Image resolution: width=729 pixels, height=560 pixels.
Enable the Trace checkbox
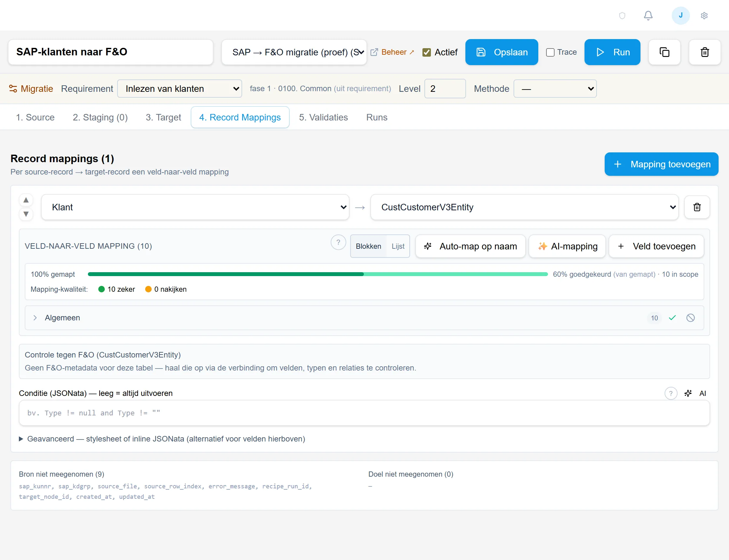pyautogui.click(x=550, y=52)
